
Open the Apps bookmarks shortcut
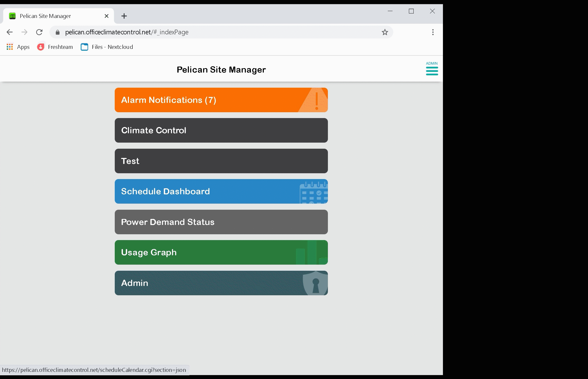(18, 47)
